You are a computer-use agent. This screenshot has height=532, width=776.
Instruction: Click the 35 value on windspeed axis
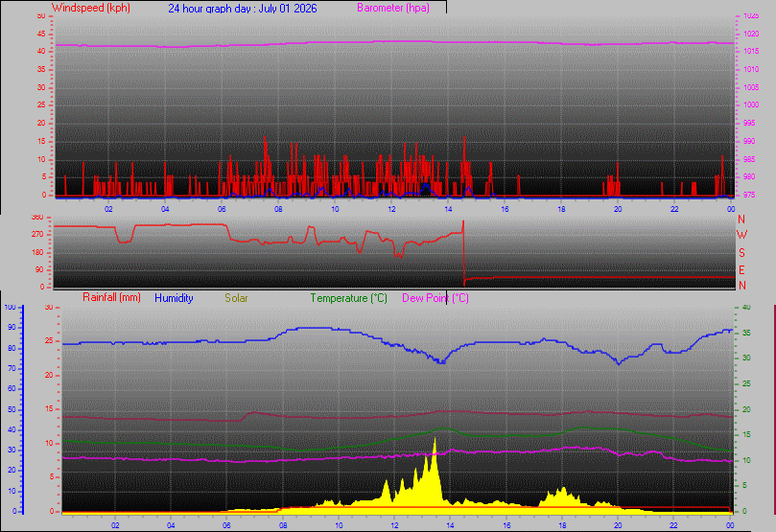click(x=41, y=70)
